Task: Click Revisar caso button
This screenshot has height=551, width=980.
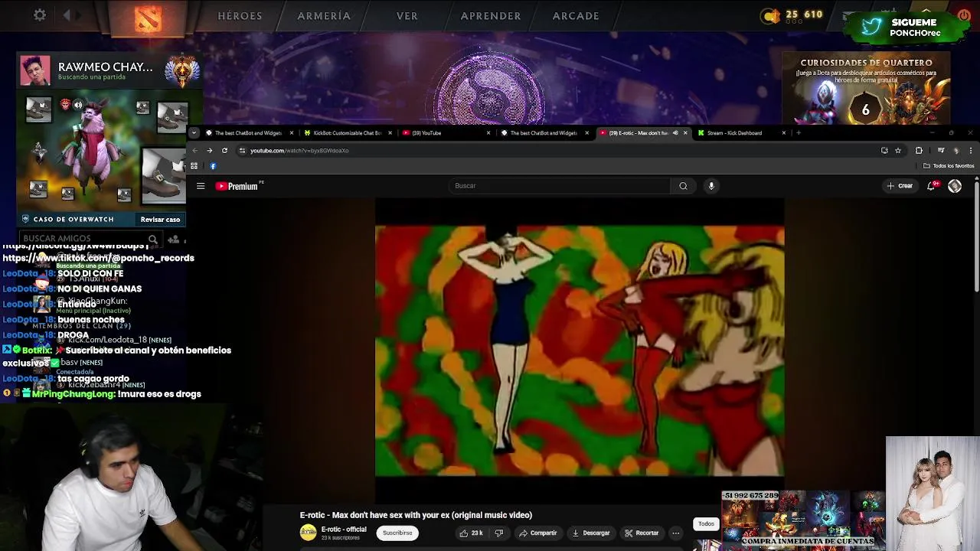Action: coord(160,220)
